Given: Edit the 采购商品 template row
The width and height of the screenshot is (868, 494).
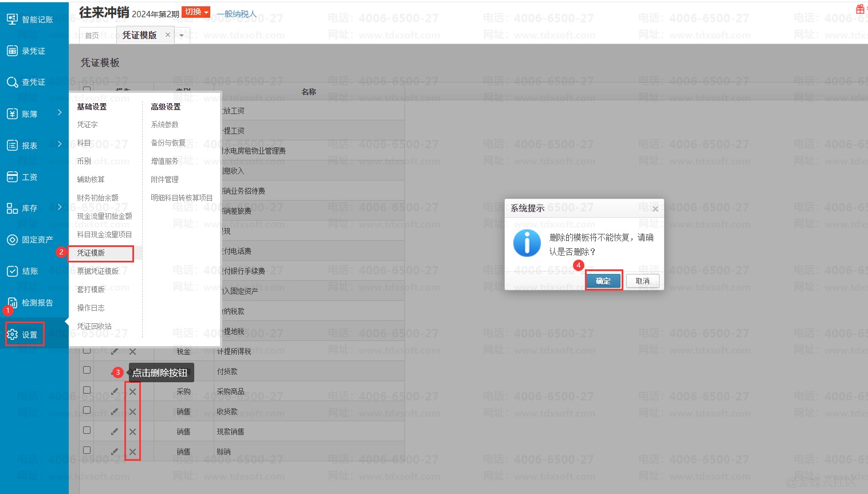Looking at the screenshot, I should point(115,391).
